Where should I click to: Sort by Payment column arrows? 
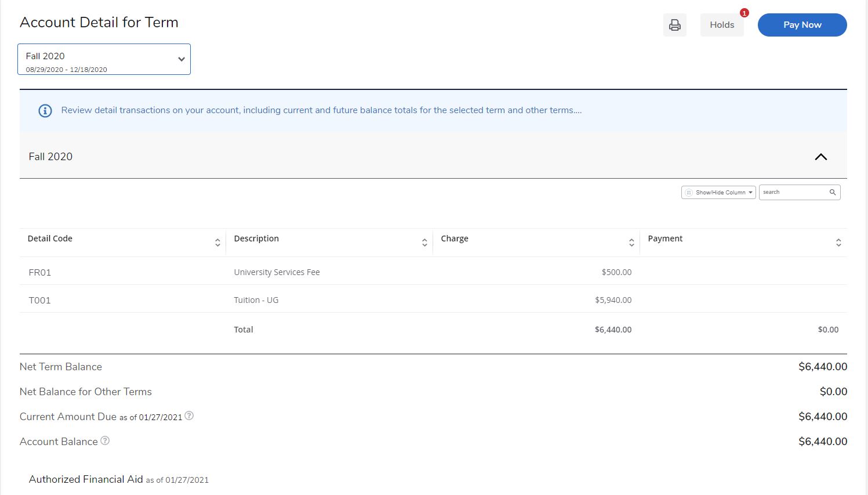[838, 243]
